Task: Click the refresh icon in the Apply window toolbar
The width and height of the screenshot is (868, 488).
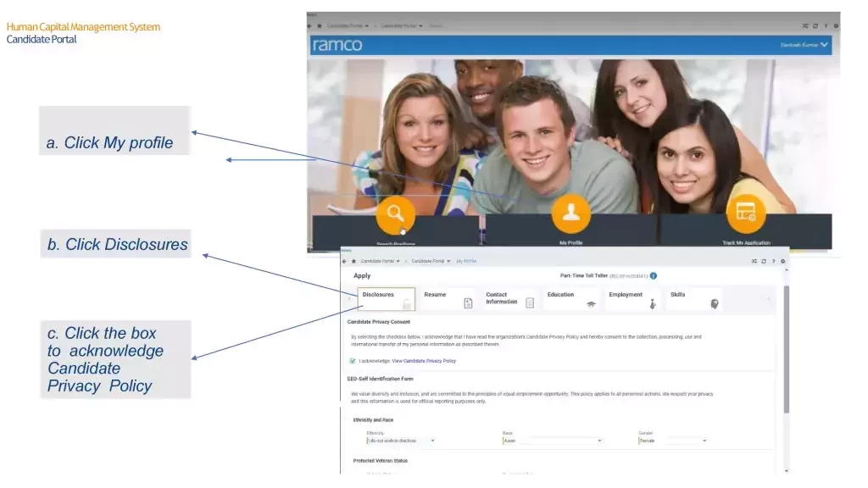Action: click(764, 261)
